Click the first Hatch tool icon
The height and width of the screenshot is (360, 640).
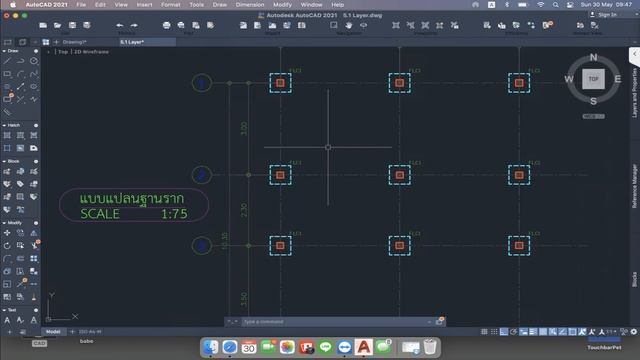pos(7,135)
